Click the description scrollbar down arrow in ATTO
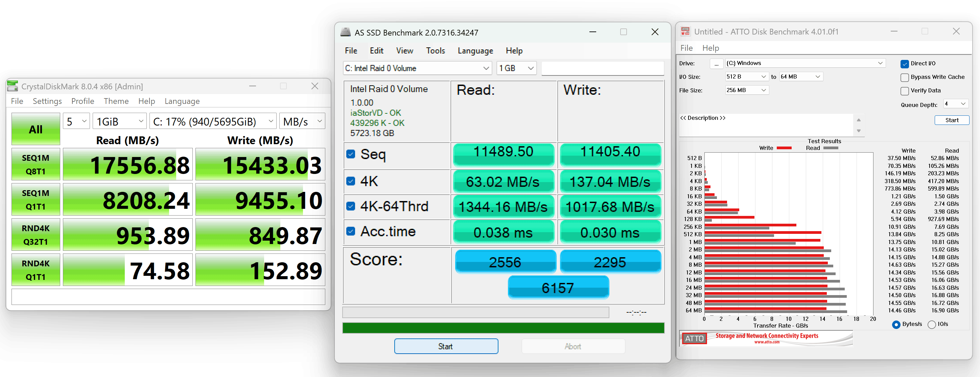This screenshot has height=377, width=980. click(x=858, y=131)
